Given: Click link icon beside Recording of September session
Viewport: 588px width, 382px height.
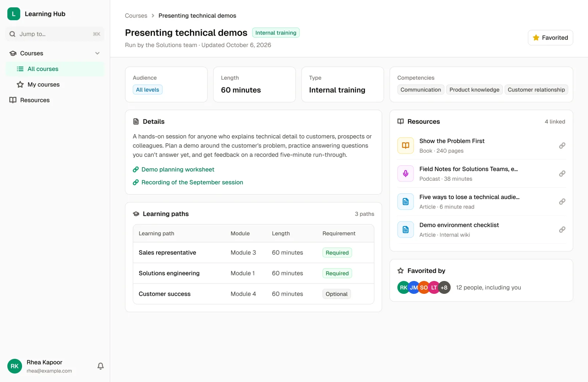Looking at the screenshot, I should click(x=136, y=182).
